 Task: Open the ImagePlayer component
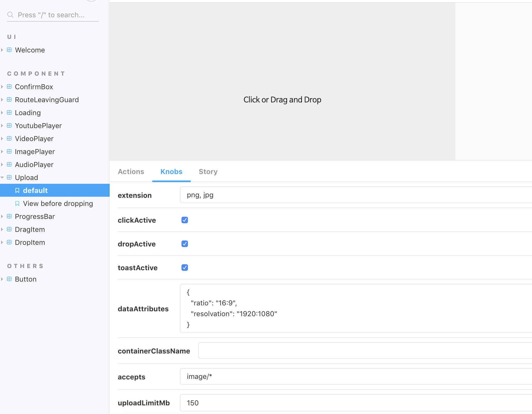point(35,152)
